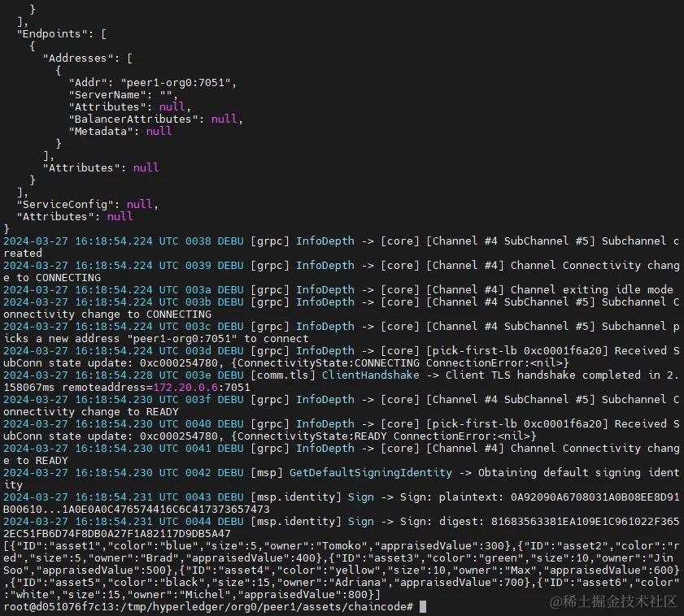
Task: Click log sequence number 0040
Action: click(198, 424)
